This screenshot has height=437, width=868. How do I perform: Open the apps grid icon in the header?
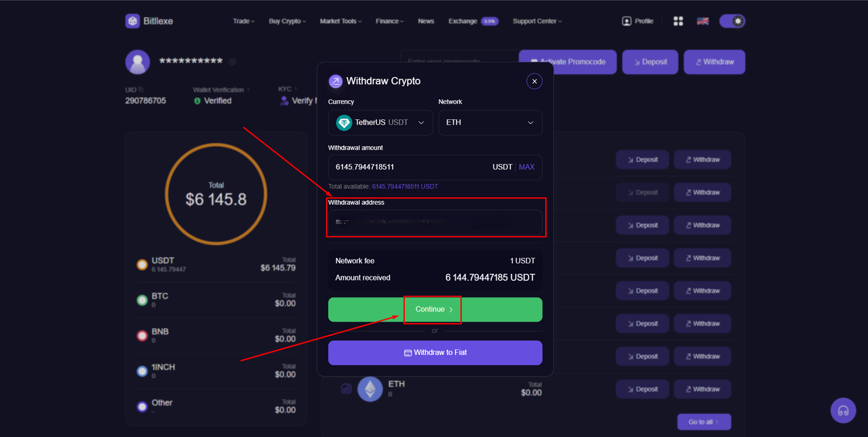pos(678,21)
